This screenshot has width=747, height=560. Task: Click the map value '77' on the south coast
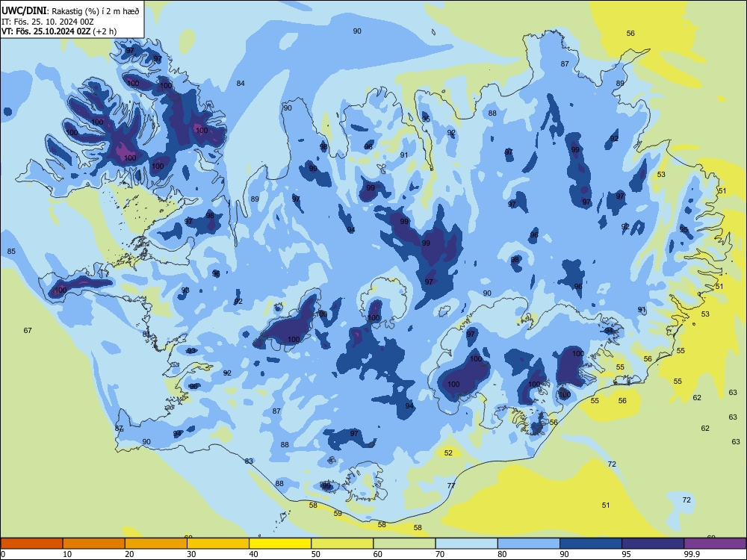click(x=451, y=486)
